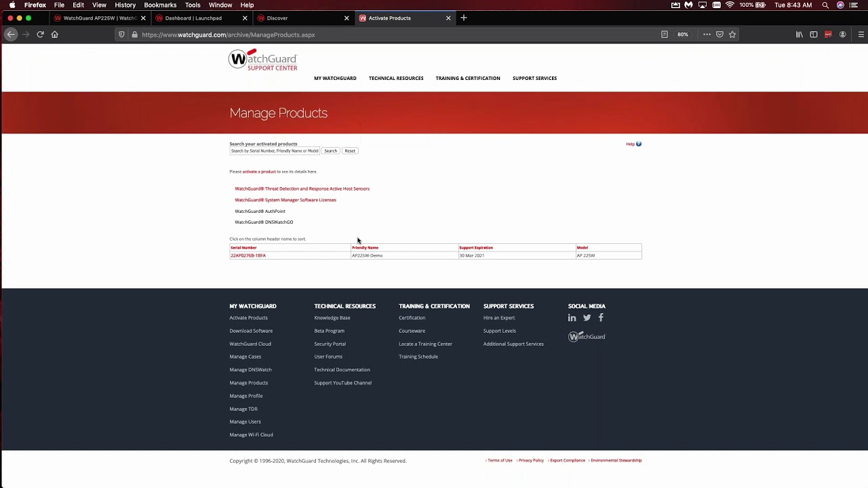This screenshot has height=488, width=868.
Task: Sort by Support Expiration column header
Action: (476, 248)
